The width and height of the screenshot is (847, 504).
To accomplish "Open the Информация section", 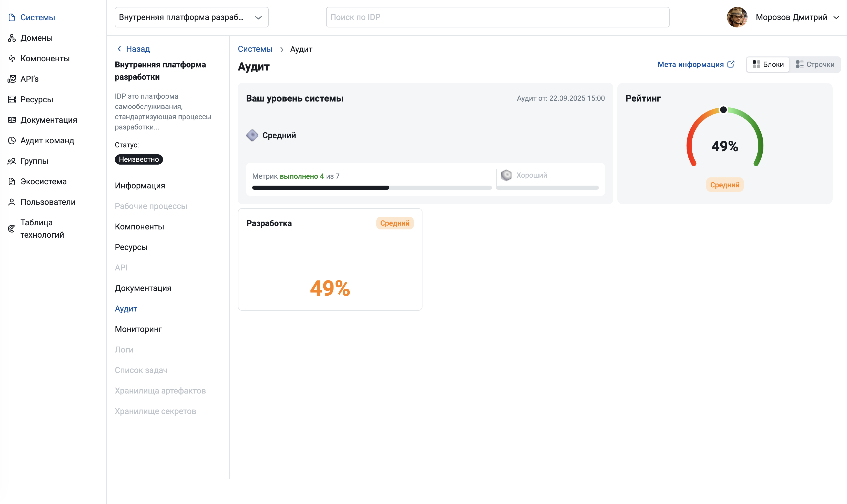I will click(x=139, y=185).
